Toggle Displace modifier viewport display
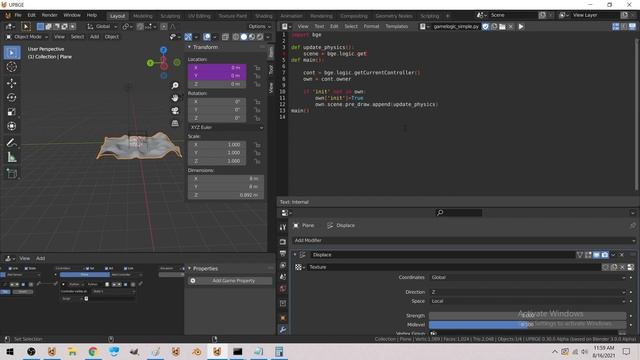 pyautogui.click(x=596, y=255)
